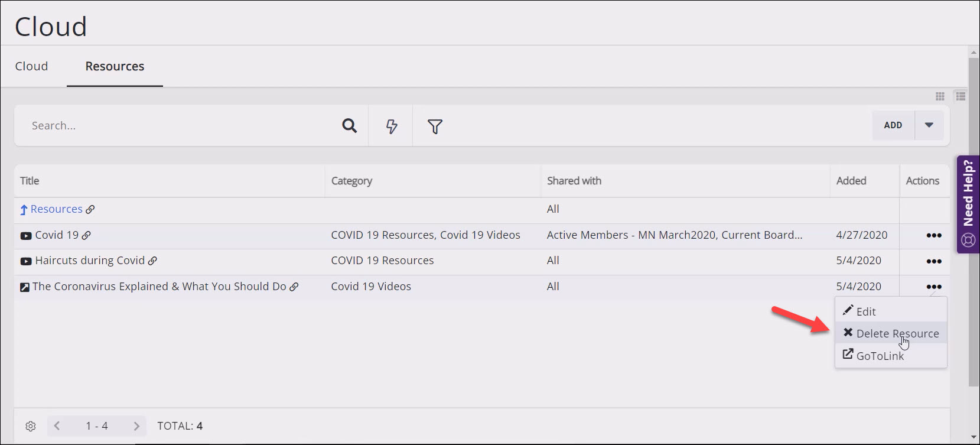Select Delete Resource from context menu

tap(897, 333)
